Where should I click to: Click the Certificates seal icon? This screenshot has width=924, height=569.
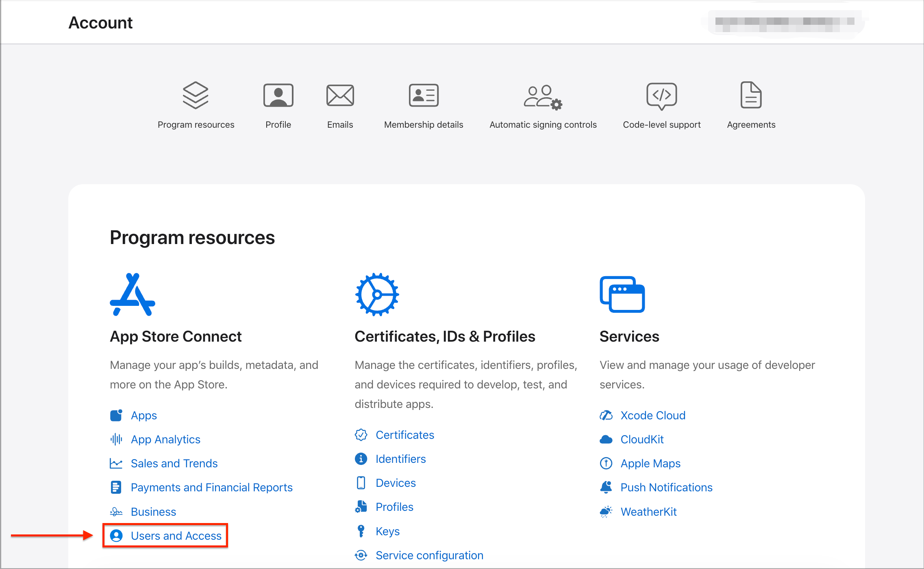pyautogui.click(x=361, y=435)
